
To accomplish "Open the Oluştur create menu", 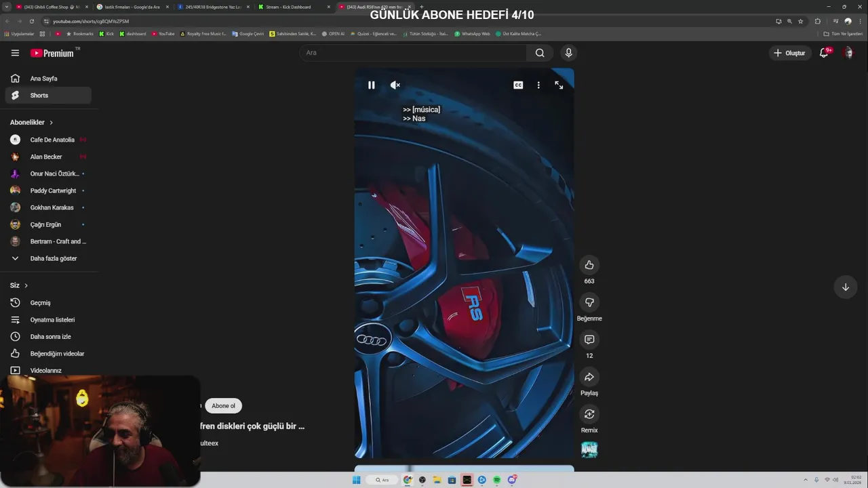I will 790,53.
